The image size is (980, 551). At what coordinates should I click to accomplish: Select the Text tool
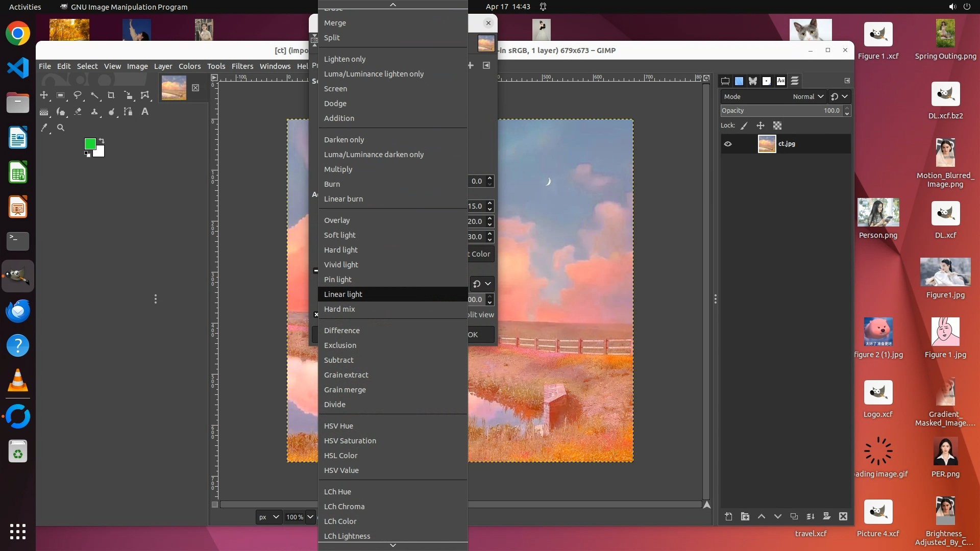point(145,112)
